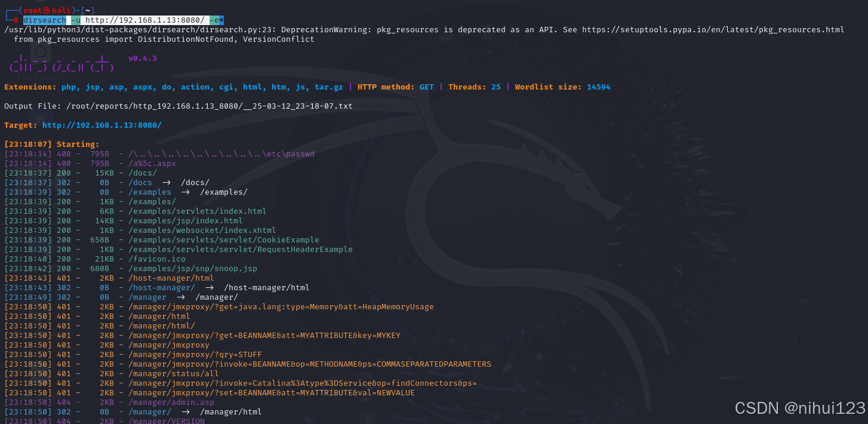Open the Target URL http://192.168.1.13:8080/

tap(102, 125)
